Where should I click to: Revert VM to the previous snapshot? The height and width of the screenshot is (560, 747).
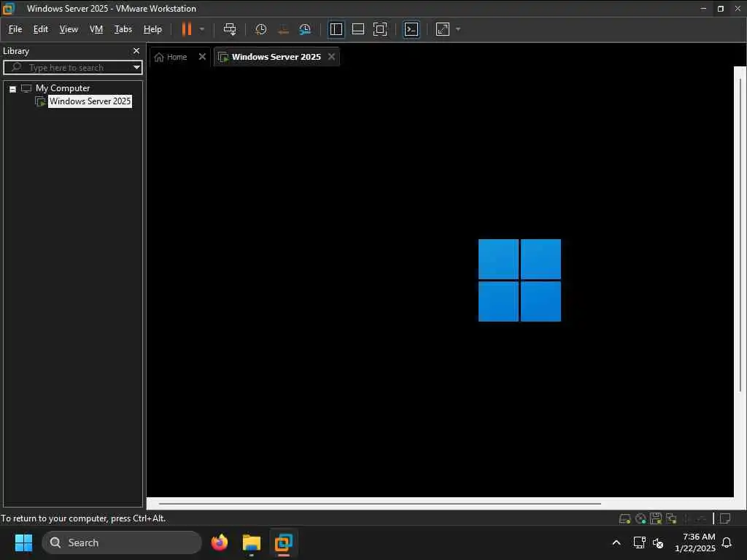pyautogui.click(x=283, y=29)
